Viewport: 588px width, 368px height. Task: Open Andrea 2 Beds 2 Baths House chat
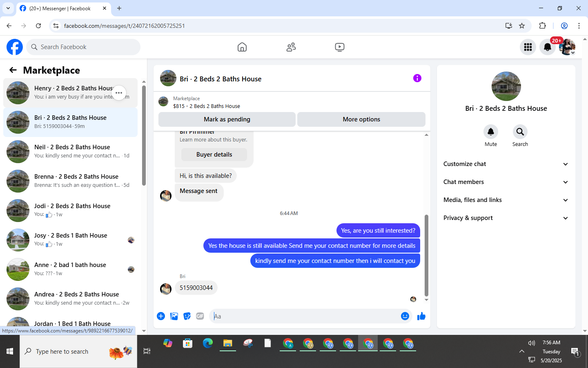click(70, 299)
